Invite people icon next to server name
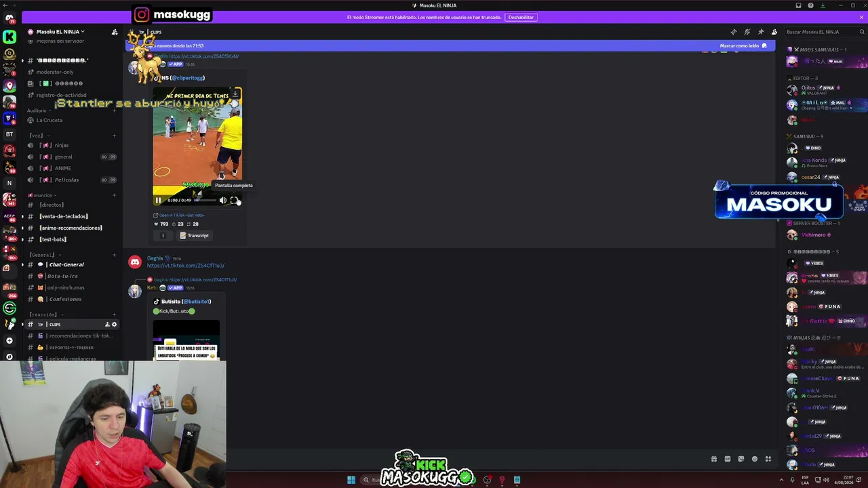This screenshot has height=488, width=868. click(x=114, y=32)
